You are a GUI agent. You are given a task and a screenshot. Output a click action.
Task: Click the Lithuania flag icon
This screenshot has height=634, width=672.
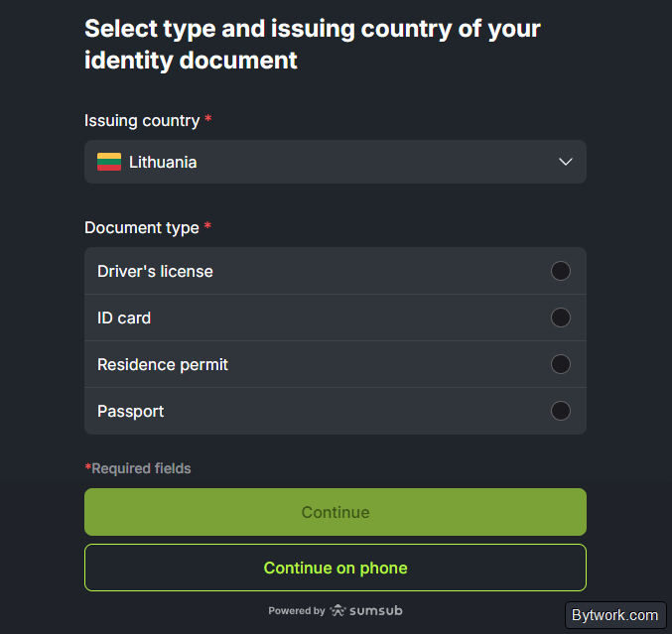click(109, 162)
